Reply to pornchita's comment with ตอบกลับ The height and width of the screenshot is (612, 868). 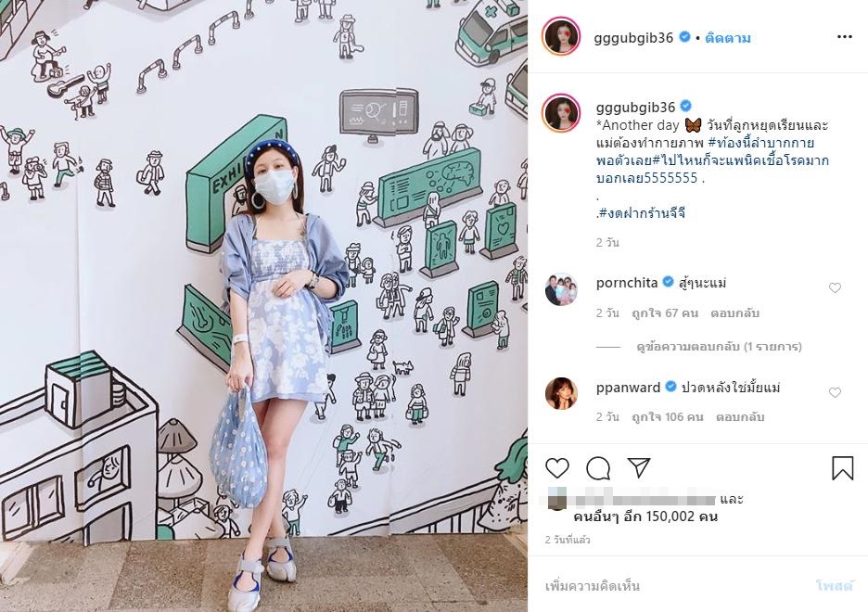[734, 313]
